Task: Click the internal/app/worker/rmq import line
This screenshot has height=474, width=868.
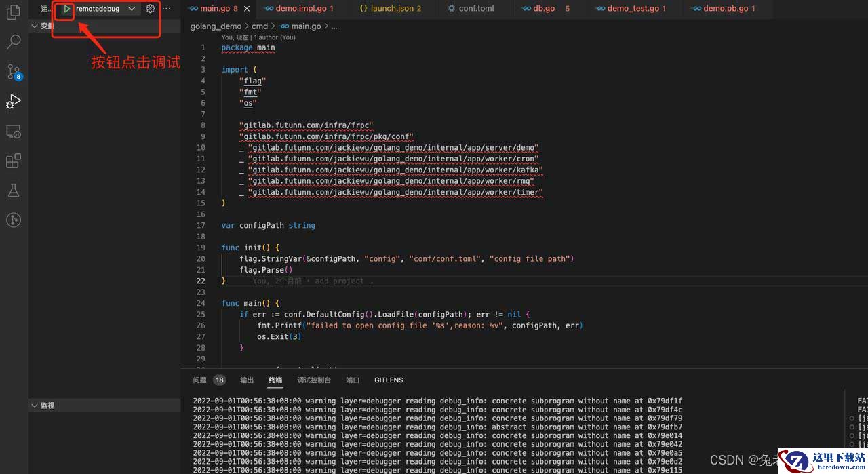Action: tap(387, 181)
